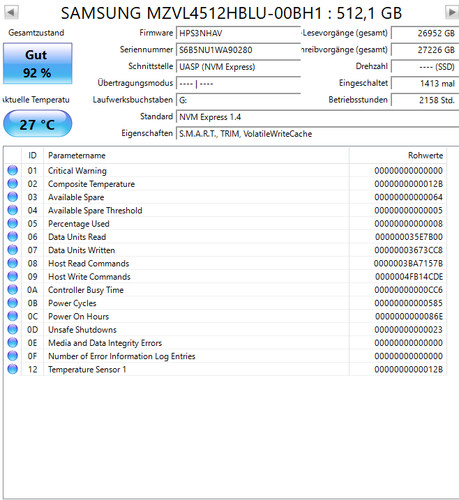Click raw value 000000000086E
The width and height of the screenshot is (459, 500).
[409, 317]
